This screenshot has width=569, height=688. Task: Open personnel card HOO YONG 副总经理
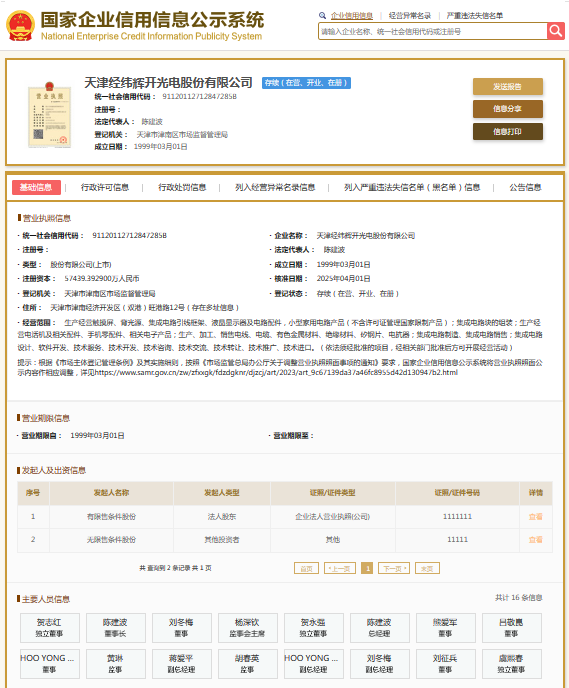tap(314, 664)
